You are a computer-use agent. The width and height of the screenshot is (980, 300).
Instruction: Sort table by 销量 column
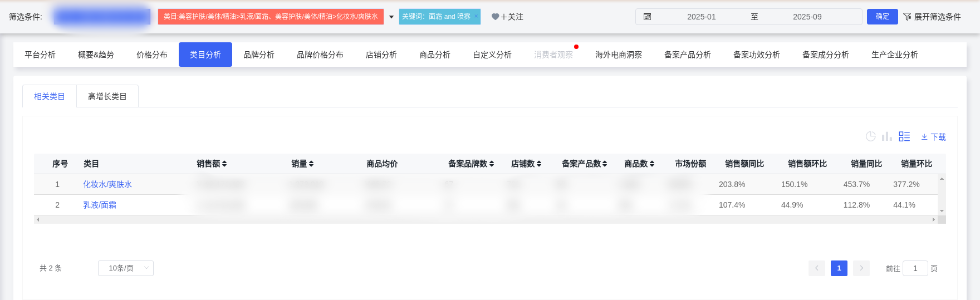[x=311, y=164]
